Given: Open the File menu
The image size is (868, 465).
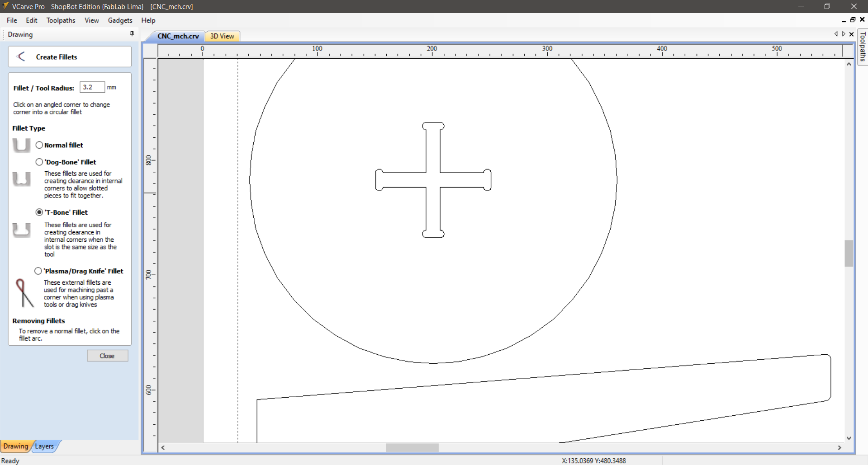Looking at the screenshot, I should (x=12, y=20).
